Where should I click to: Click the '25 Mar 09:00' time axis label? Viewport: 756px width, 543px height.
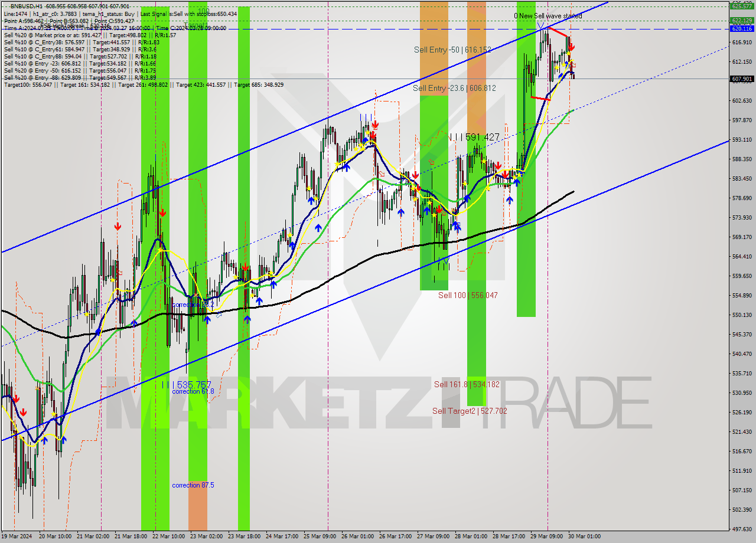320,537
